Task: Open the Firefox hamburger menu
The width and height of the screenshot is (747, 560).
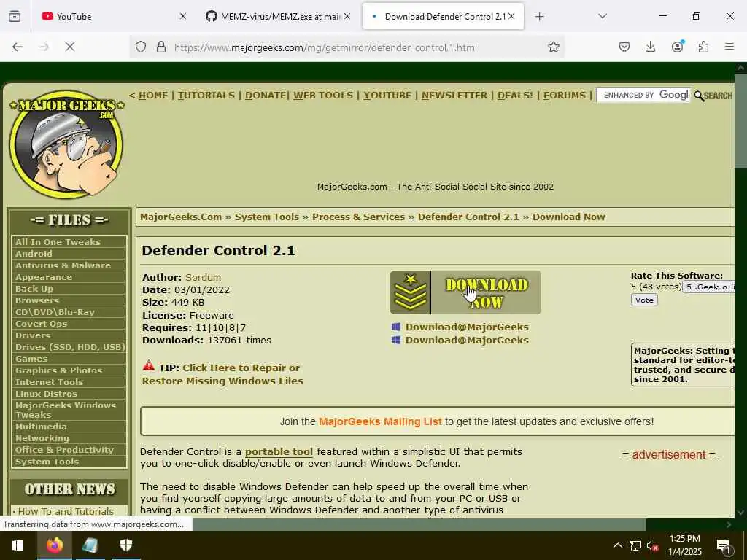Action: (729, 47)
